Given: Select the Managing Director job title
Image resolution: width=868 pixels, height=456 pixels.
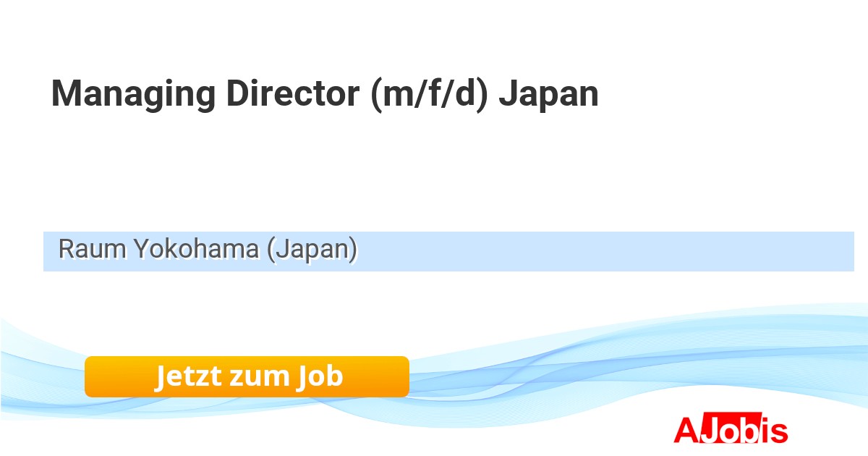Looking at the screenshot, I should tap(325, 94).
